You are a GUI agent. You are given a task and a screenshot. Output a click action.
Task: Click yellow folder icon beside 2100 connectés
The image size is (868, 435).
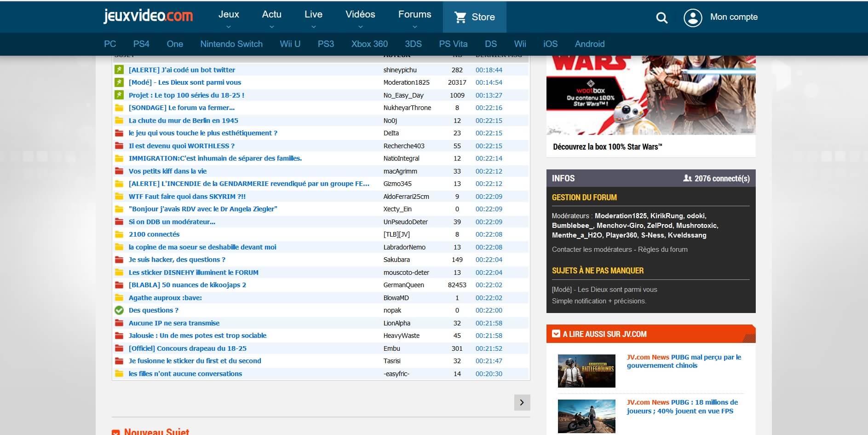(119, 234)
